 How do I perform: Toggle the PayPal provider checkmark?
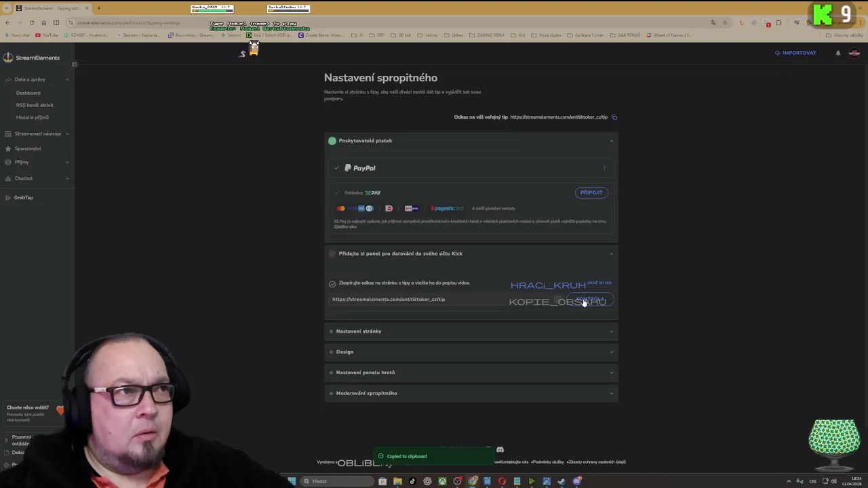pos(336,168)
